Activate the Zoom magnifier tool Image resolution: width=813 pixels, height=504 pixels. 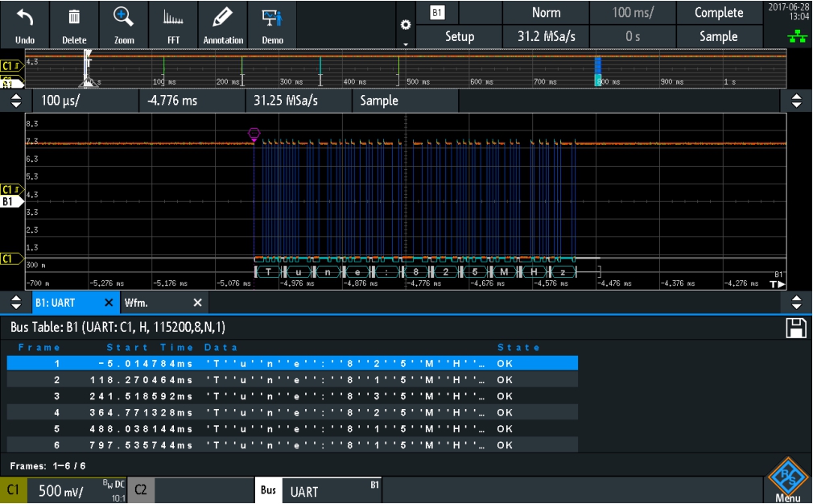(x=124, y=25)
